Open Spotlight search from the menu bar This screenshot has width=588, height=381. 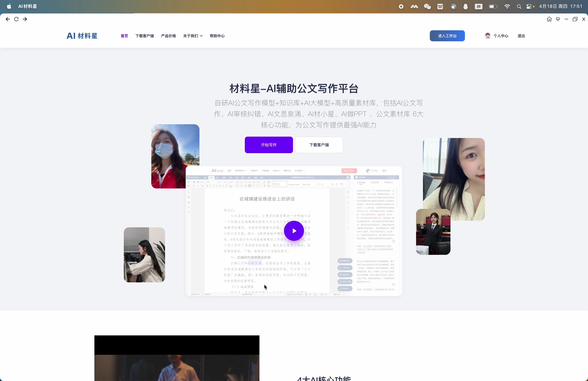519,6
